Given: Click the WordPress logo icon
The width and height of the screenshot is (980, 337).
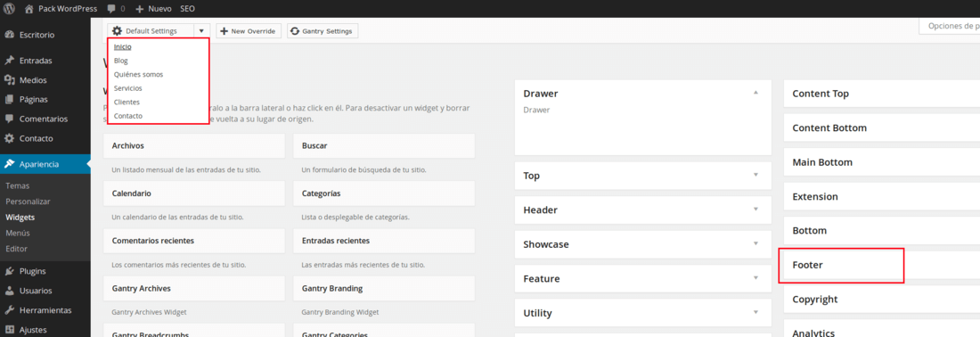Looking at the screenshot, I should [10, 9].
